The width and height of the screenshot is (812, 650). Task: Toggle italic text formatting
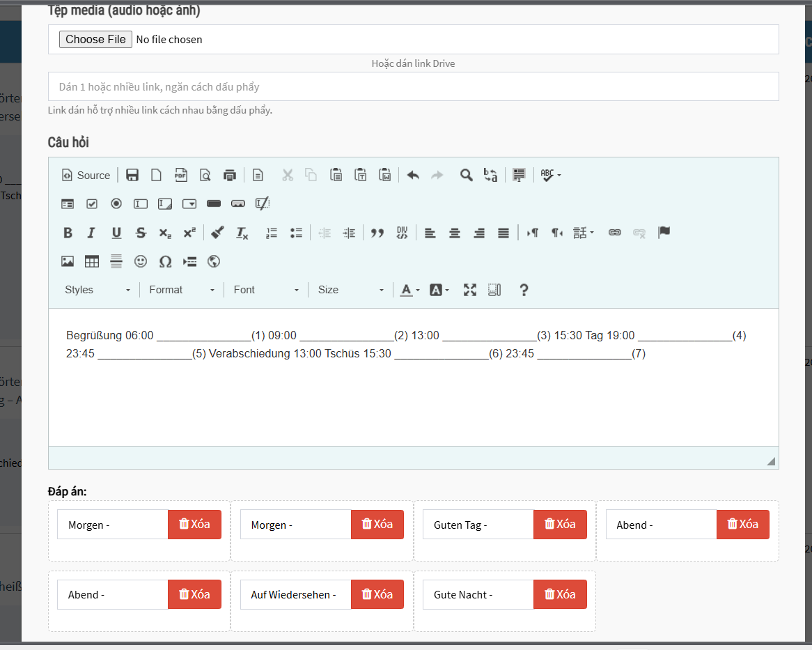point(91,233)
